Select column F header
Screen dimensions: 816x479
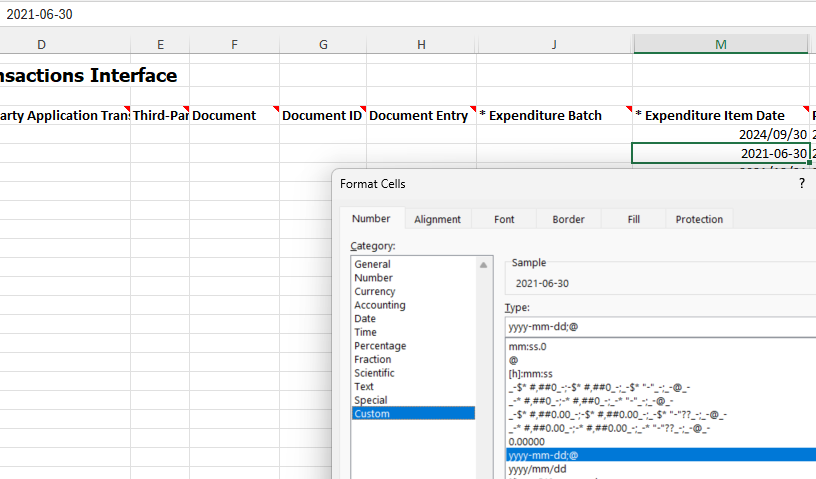coord(235,44)
